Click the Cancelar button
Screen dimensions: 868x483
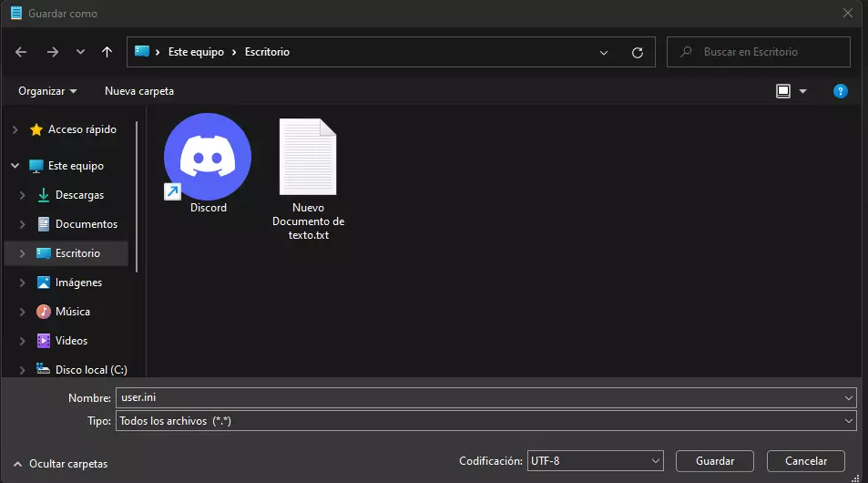click(x=805, y=461)
